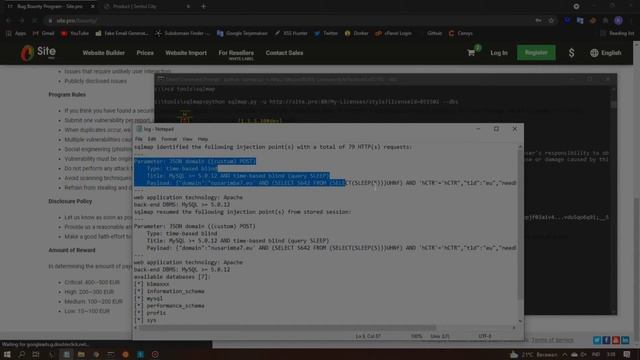Open YouTube bookmark
The height and width of the screenshot is (360, 640).
tap(75, 33)
